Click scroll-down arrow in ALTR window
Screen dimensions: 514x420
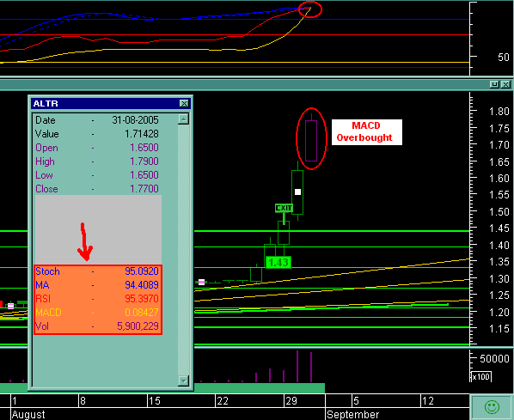pyautogui.click(x=183, y=380)
